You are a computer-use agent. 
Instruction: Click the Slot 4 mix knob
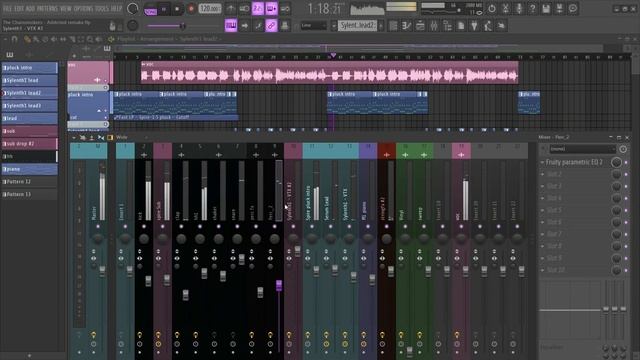click(x=616, y=198)
